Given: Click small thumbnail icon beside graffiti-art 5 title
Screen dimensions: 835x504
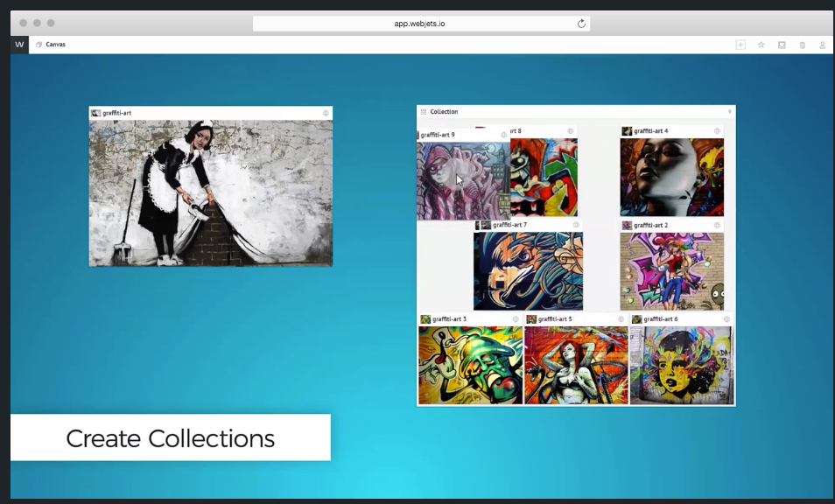Looking at the screenshot, I should click(x=531, y=319).
